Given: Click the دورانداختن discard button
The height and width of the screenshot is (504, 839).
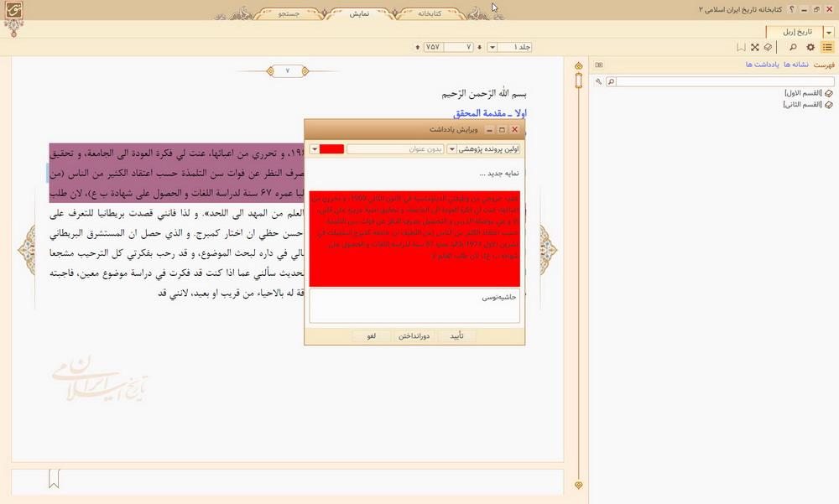Looking at the screenshot, I should pyautogui.click(x=414, y=336).
